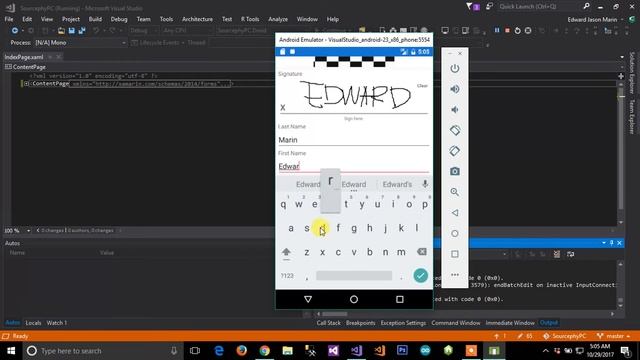Switch to the Watch 1 tab
This screenshot has width=640, height=360.
click(x=57, y=323)
